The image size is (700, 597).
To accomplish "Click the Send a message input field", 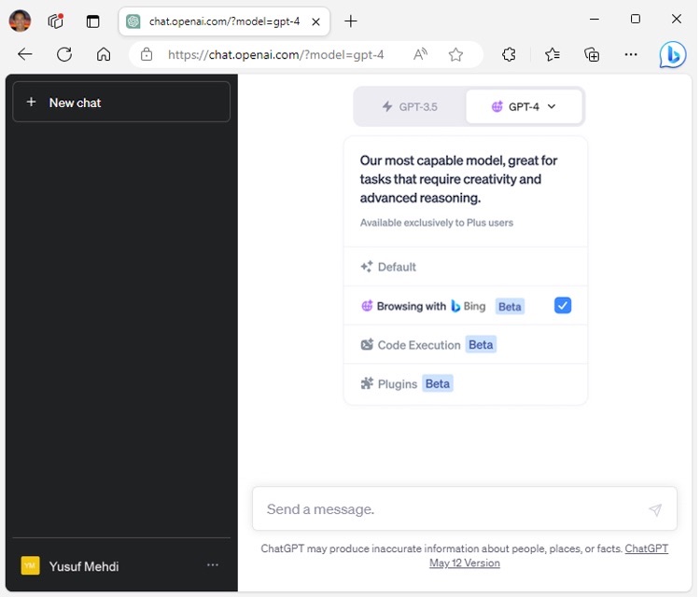I will [448, 509].
